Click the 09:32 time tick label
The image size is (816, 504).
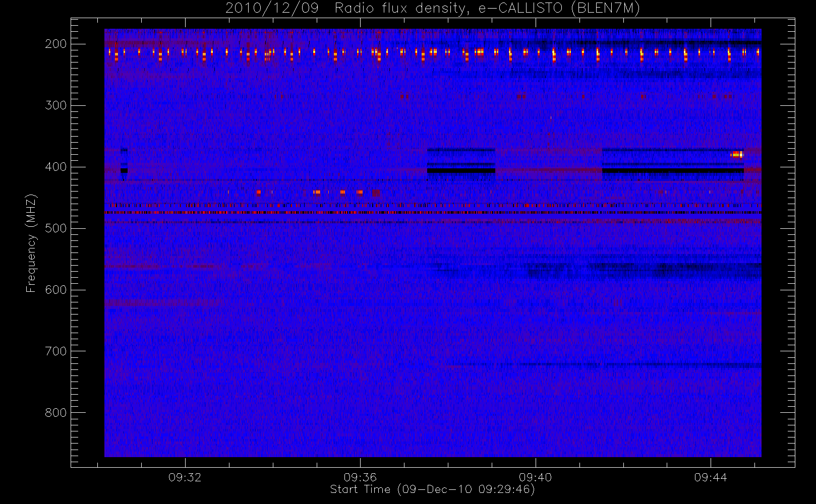185,477
